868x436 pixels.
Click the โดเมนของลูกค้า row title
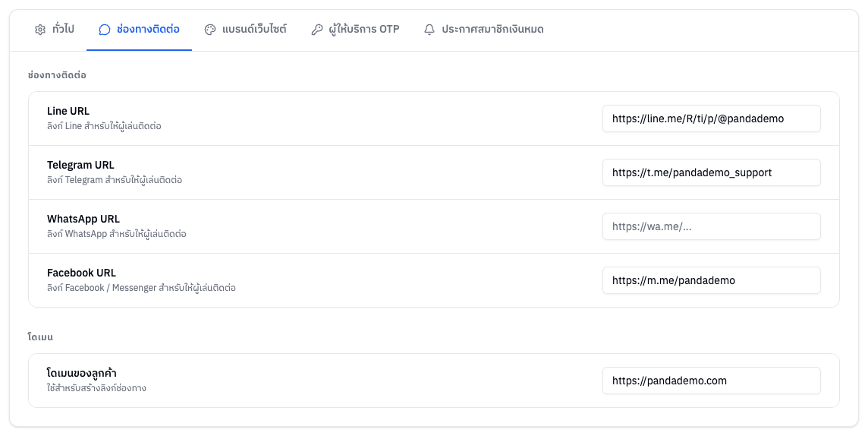tap(81, 373)
